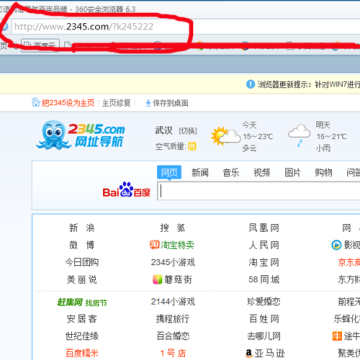This screenshot has height=360, width=360.
Task: Click the Baidu 百度 logo
Action: tap(126, 190)
